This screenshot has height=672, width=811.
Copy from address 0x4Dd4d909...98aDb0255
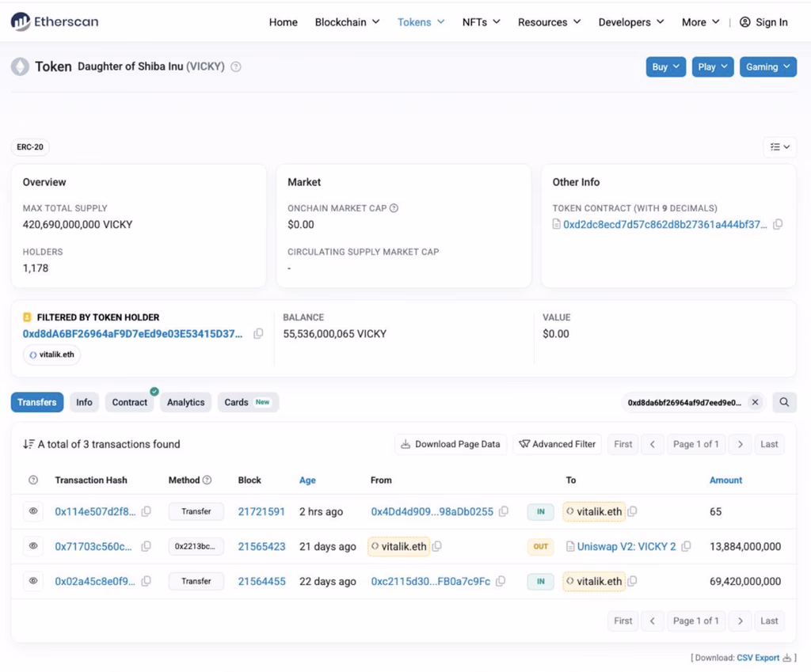pos(503,511)
